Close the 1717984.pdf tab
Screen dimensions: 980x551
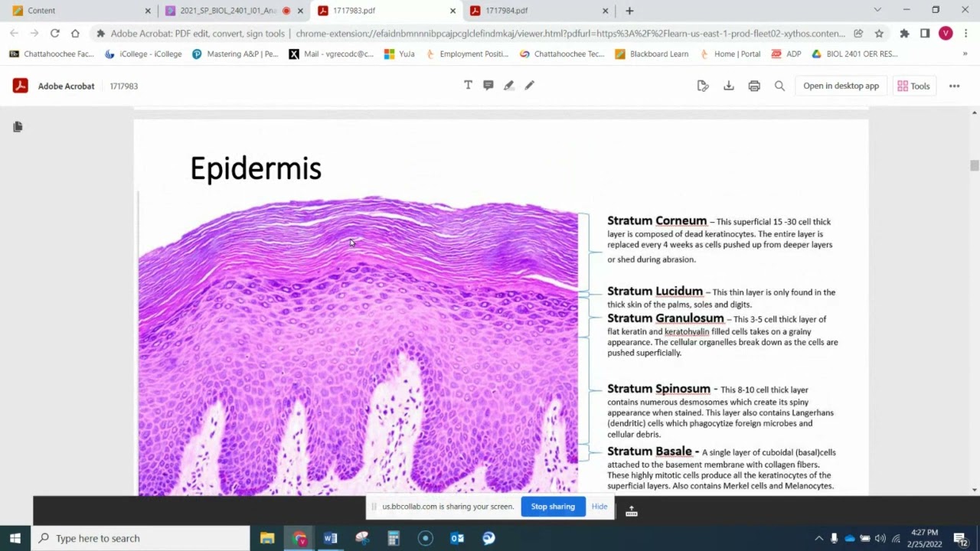605,11
